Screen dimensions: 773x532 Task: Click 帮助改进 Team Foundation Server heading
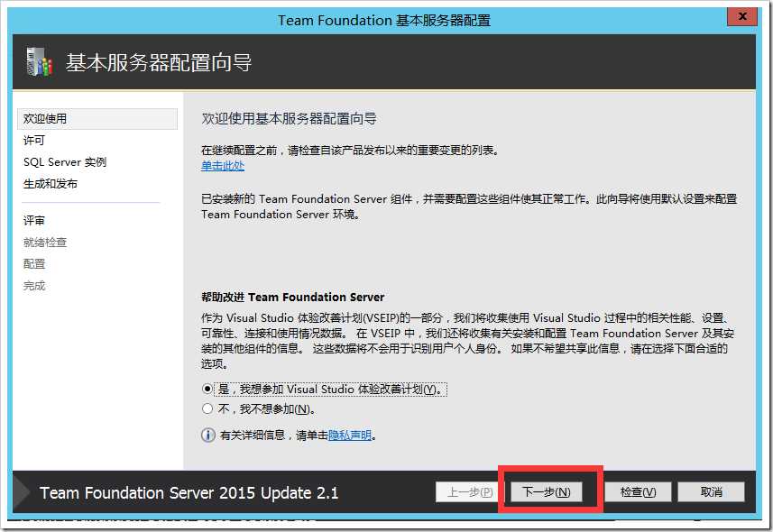tap(293, 298)
